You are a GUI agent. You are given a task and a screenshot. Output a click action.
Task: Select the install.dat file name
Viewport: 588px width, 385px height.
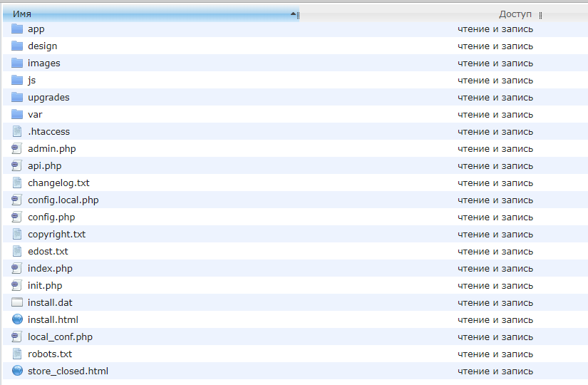click(50, 303)
